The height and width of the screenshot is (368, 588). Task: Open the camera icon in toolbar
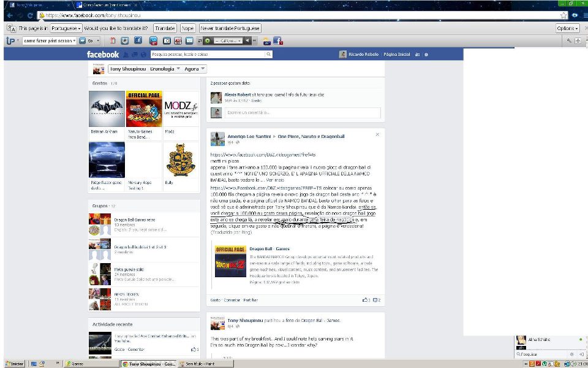click(165, 40)
